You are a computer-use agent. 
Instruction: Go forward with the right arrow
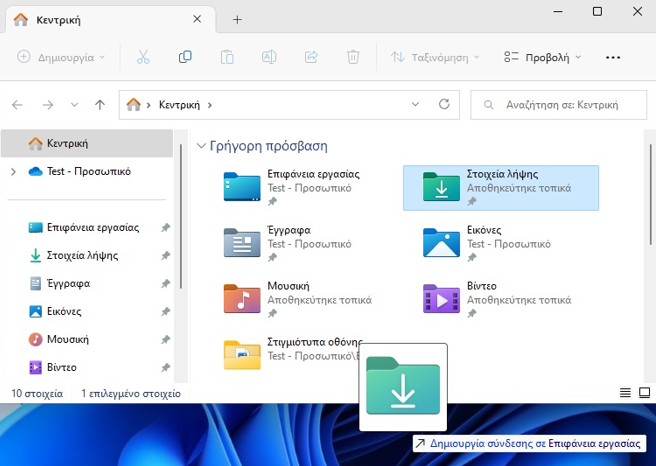(48, 105)
